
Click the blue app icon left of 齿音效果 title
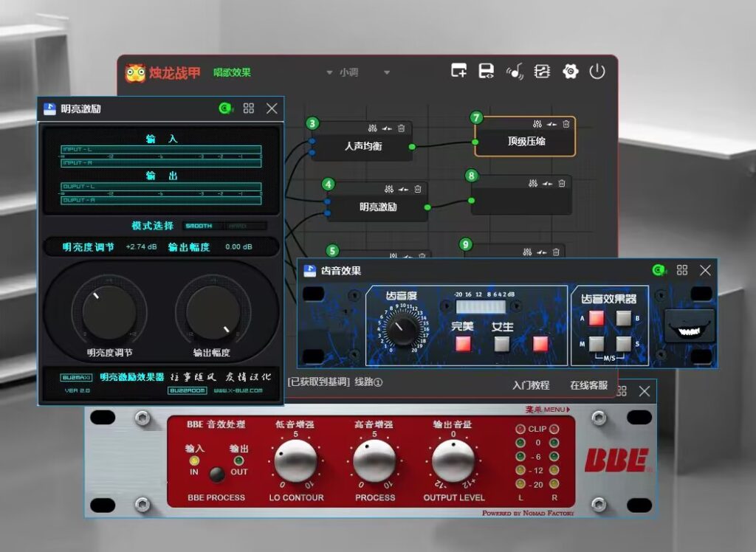309,270
